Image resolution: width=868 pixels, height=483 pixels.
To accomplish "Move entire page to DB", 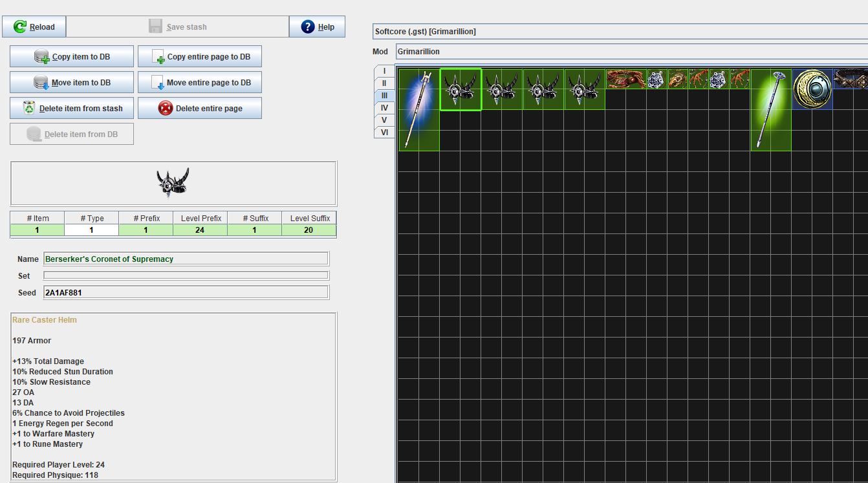I will click(x=200, y=83).
